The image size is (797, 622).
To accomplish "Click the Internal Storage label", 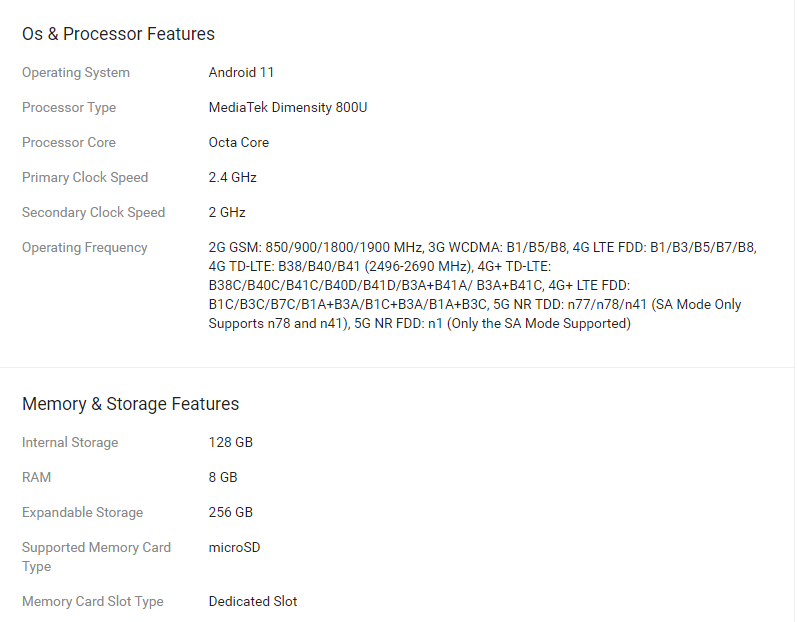I will (x=70, y=443).
